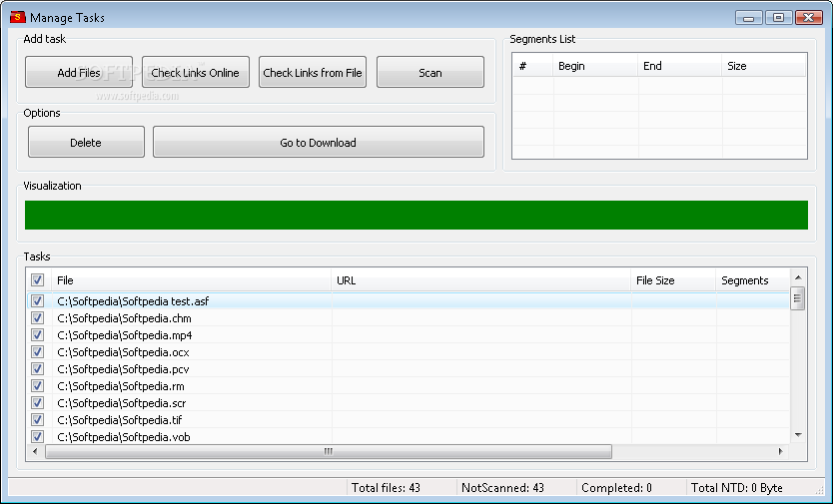Screen dimensions: 833x504
Task: Click the # column header in Segments List
Action: click(x=532, y=66)
